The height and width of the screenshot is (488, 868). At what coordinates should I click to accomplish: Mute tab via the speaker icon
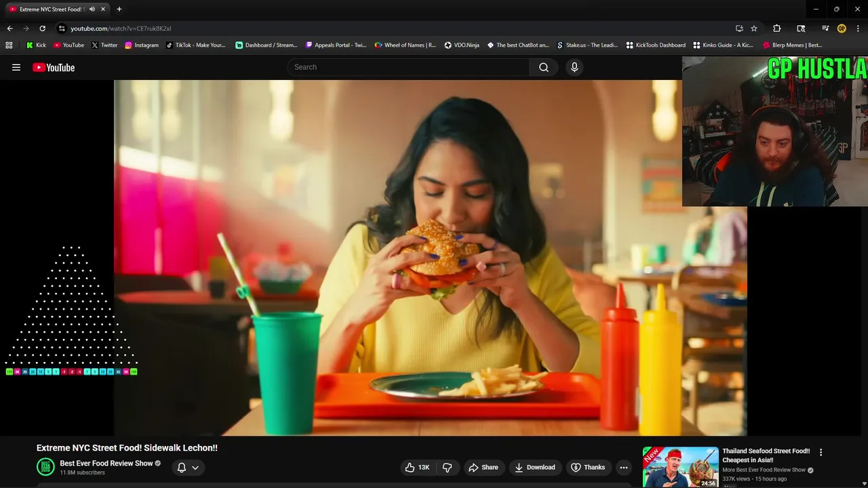tap(92, 9)
